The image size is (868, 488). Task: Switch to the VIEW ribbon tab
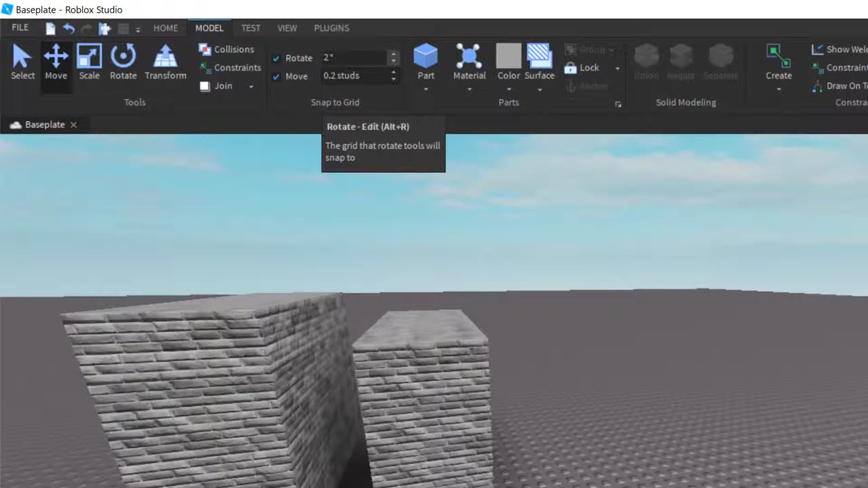pos(287,28)
